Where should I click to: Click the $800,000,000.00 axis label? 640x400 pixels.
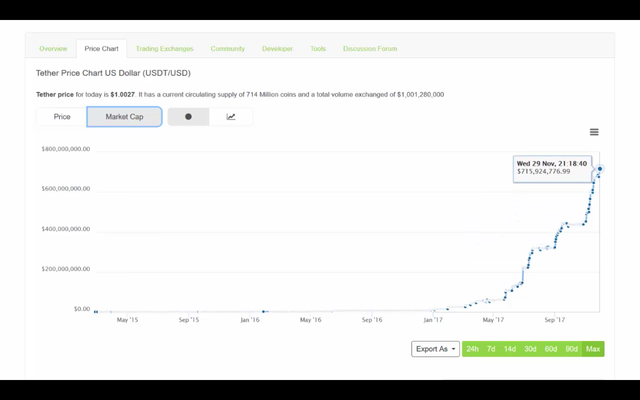coord(66,149)
